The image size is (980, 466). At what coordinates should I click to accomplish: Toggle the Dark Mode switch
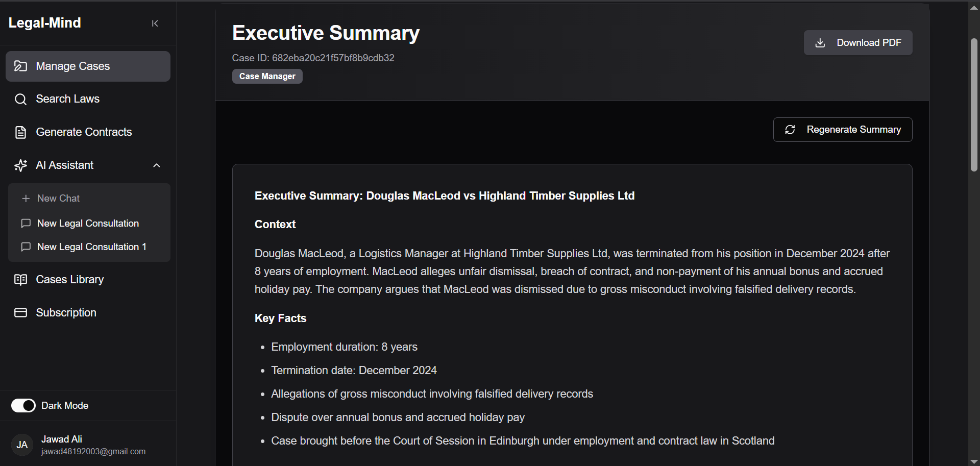point(23,406)
